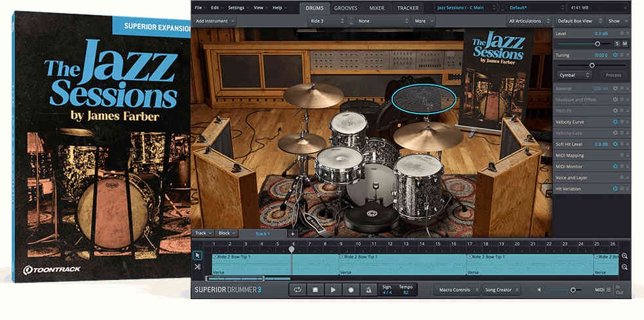This screenshot has height=320, width=644.
Task: Open the Help menu
Action: point(280,7)
